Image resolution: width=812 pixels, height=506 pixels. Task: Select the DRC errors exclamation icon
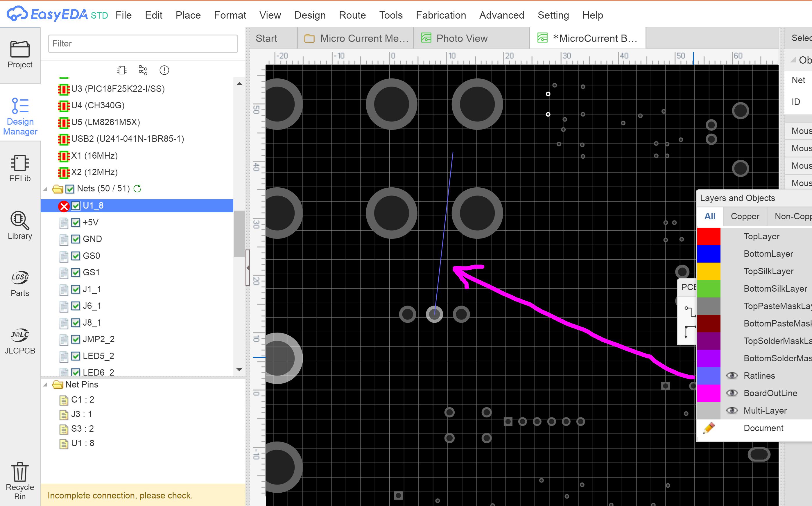pos(164,70)
